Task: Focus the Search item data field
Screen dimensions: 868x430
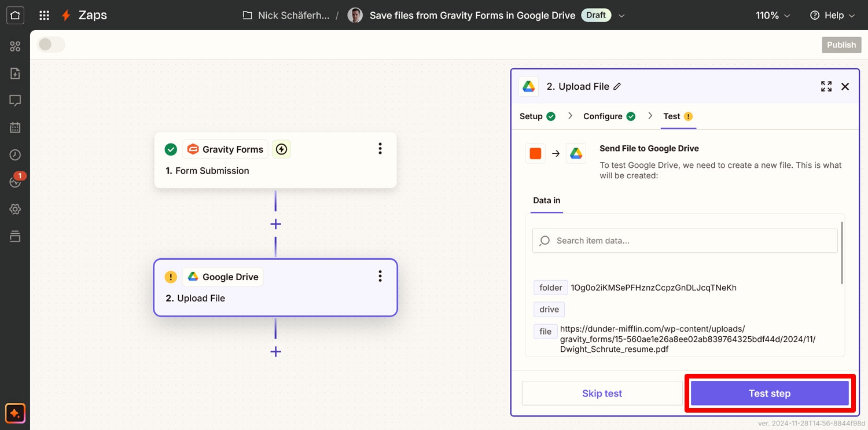Action: [685, 241]
